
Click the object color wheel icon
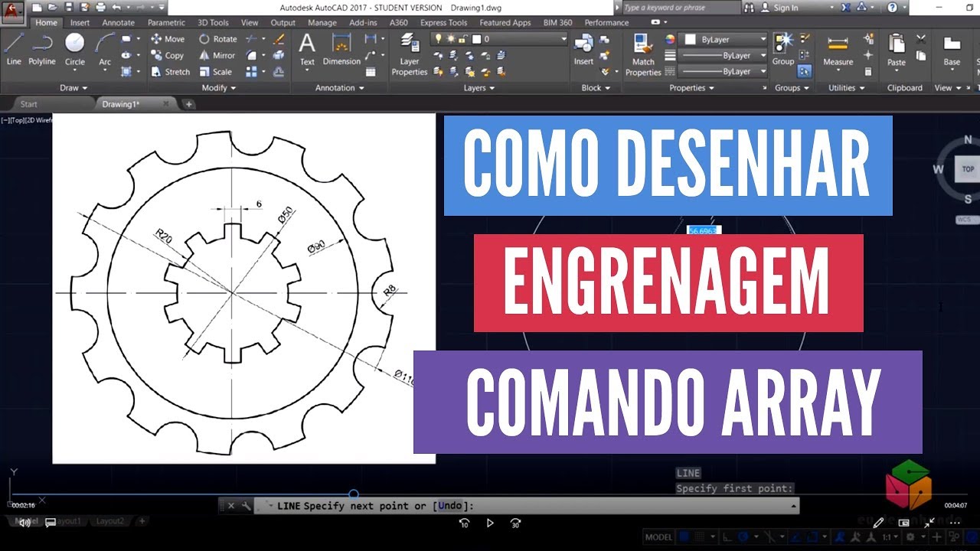tap(671, 39)
